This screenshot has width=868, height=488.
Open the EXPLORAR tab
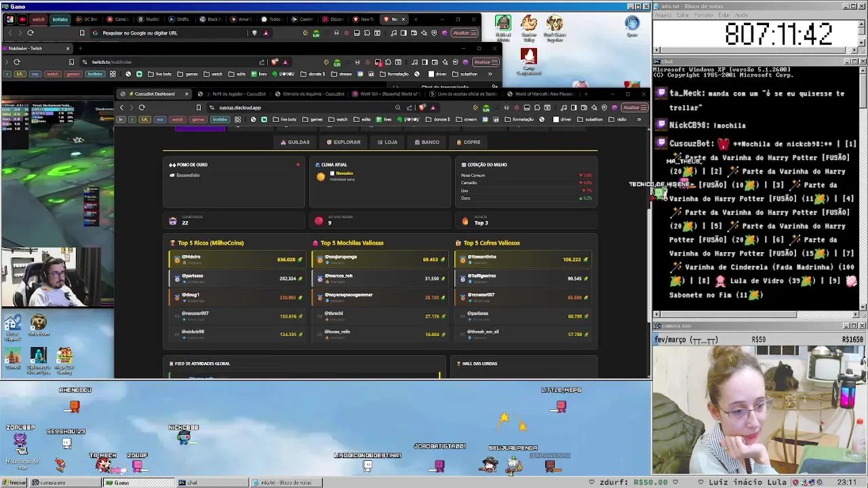pos(343,142)
